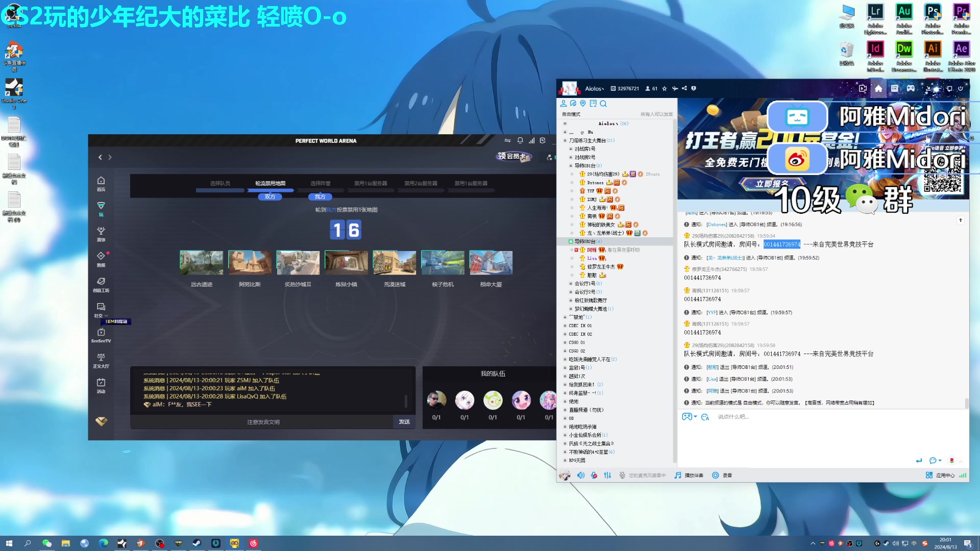Screen dimensions: 980x551
Task: Expand the 社交 chevron in the Arena sidebar
Action: tap(106, 316)
